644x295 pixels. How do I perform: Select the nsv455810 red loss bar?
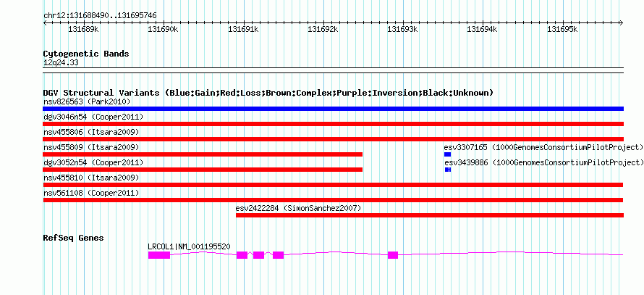pos(333,185)
